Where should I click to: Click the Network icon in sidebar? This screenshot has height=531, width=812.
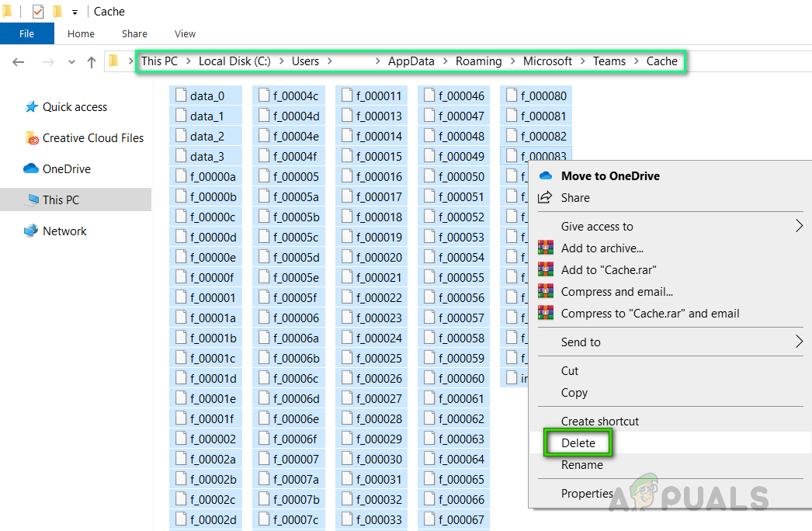[x=31, y=231]
